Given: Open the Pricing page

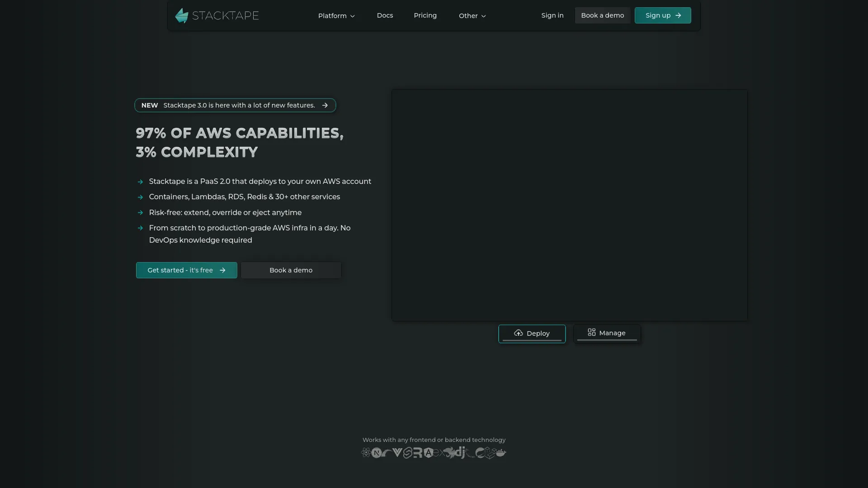Looking at the screenshot, I should tap(425, 15).
